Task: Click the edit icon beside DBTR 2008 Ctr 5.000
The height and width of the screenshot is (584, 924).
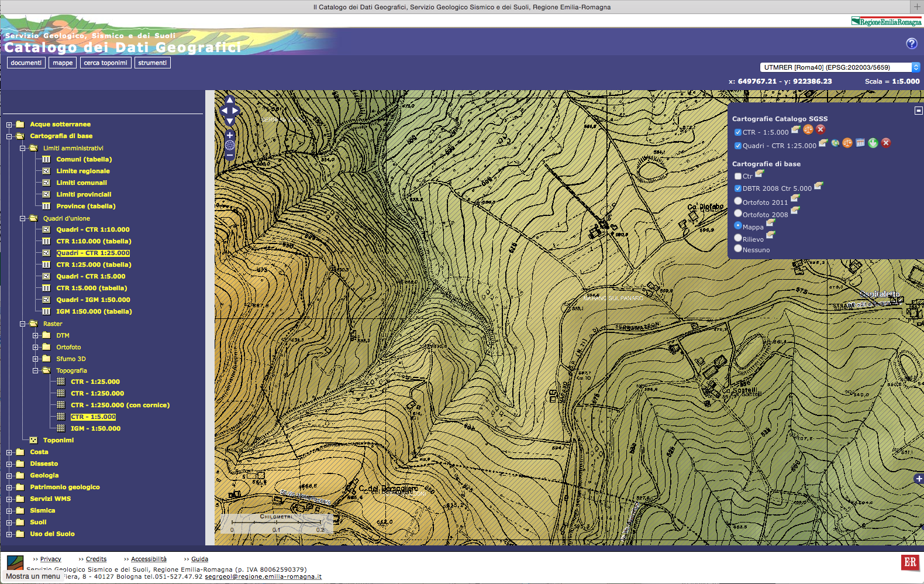Action: tap(819, 185)
